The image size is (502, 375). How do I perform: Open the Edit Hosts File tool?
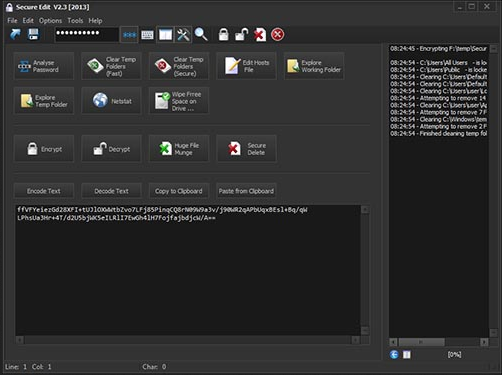click(x=246, y=66)
